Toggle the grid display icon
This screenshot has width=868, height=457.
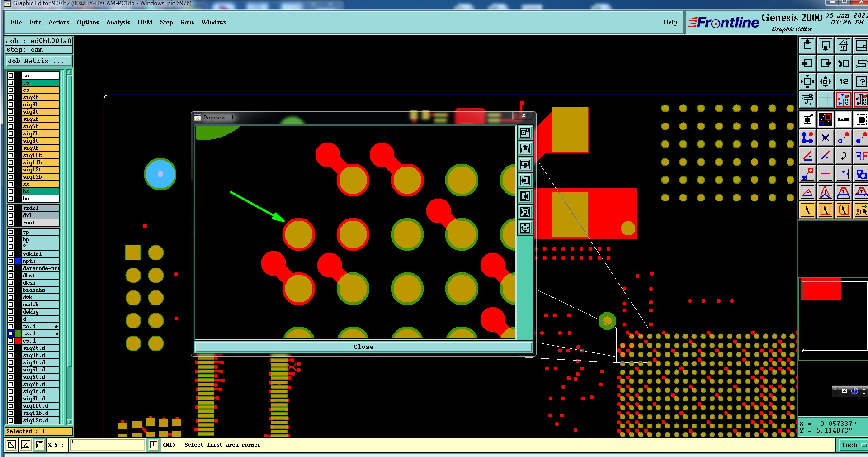826,99
